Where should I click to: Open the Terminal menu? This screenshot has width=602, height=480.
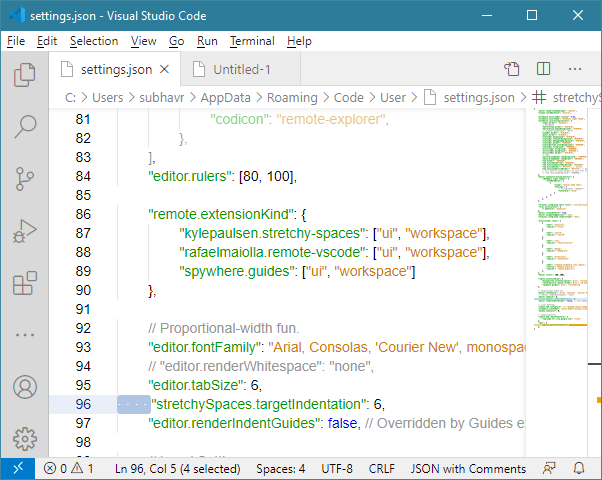[x=252, y=41]
